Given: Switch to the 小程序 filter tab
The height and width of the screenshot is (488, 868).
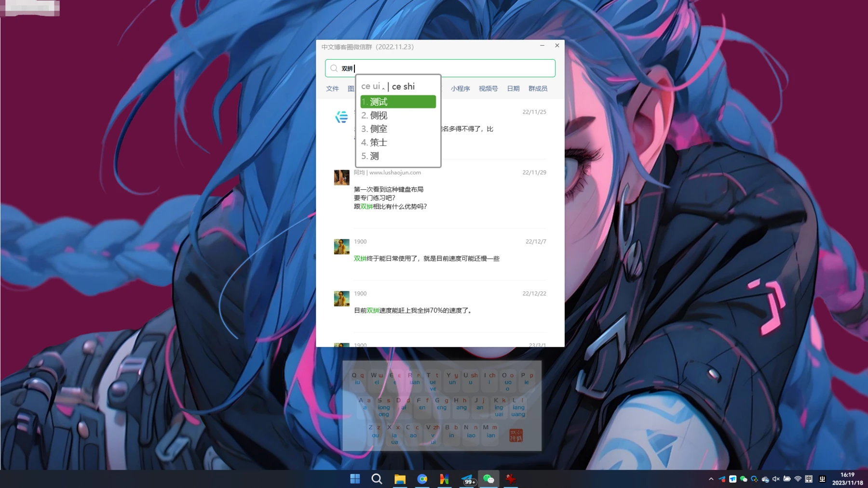Looking at the screenshot, I should pos(460,89).
